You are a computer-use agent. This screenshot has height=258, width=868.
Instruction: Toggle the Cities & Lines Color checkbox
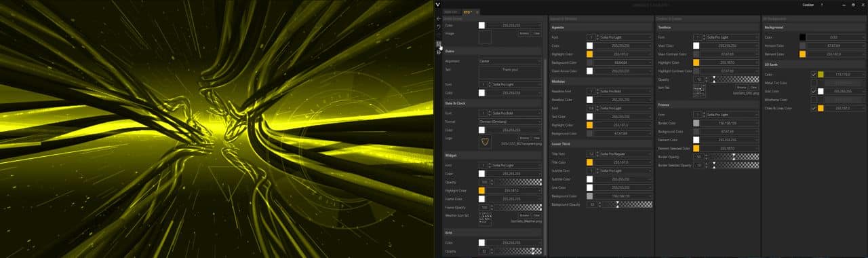814,108
